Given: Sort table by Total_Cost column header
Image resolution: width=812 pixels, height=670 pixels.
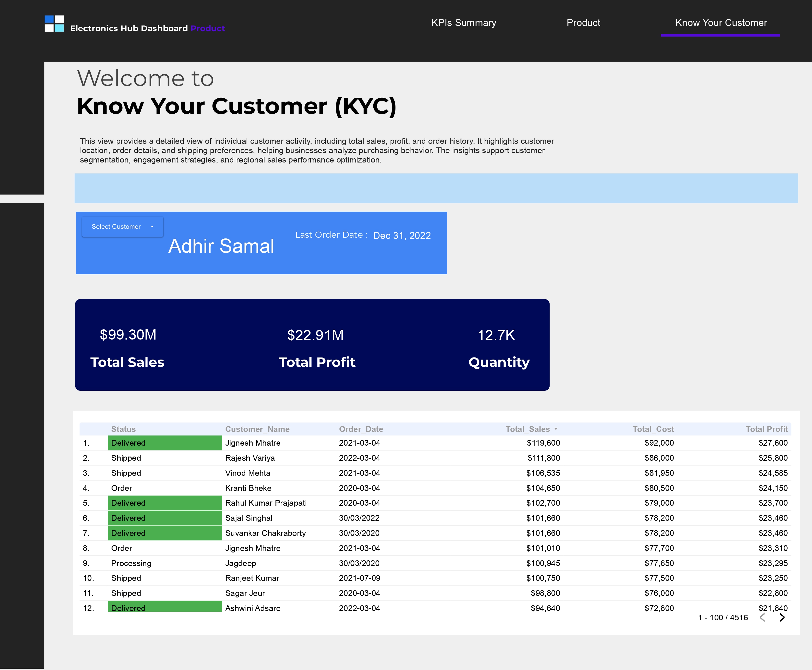Looking at the screenshot, I should click(653, 429).
